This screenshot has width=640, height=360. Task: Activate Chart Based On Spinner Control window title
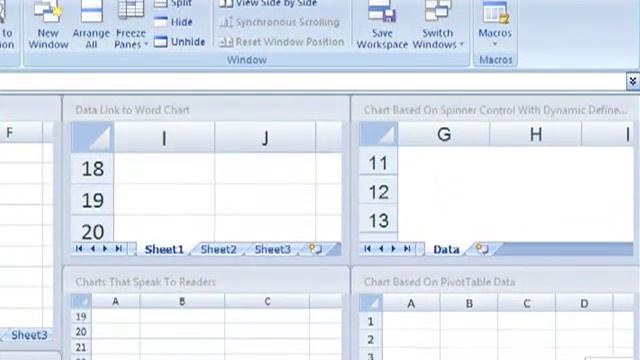495,110
